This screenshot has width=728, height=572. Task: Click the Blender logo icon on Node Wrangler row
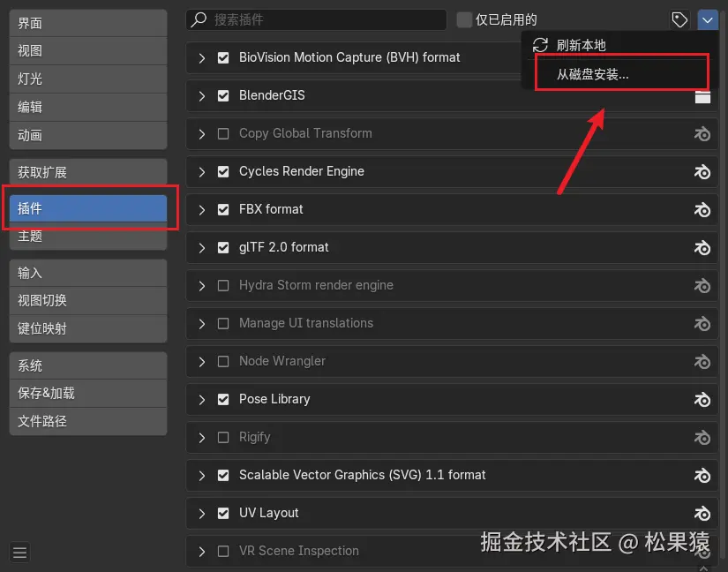click(702, 362)
